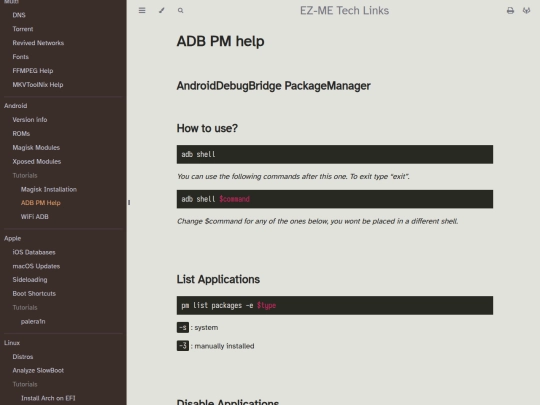
Task: Click the pm list packages code block
Action: click(x=335, y=305)
